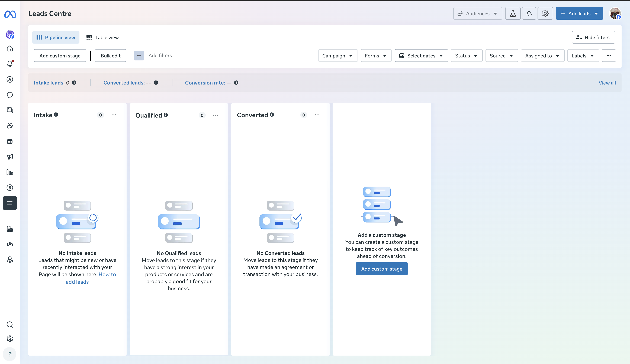The height and width of the screenshot is (364, 630).
Task: Open the Add leads dropdown button
Action: 579,14
